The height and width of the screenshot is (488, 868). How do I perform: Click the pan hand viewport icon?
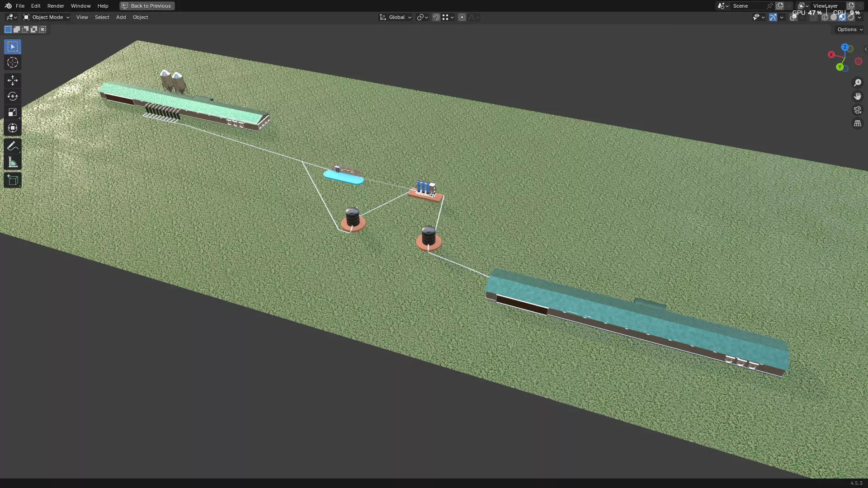point(857,96)
